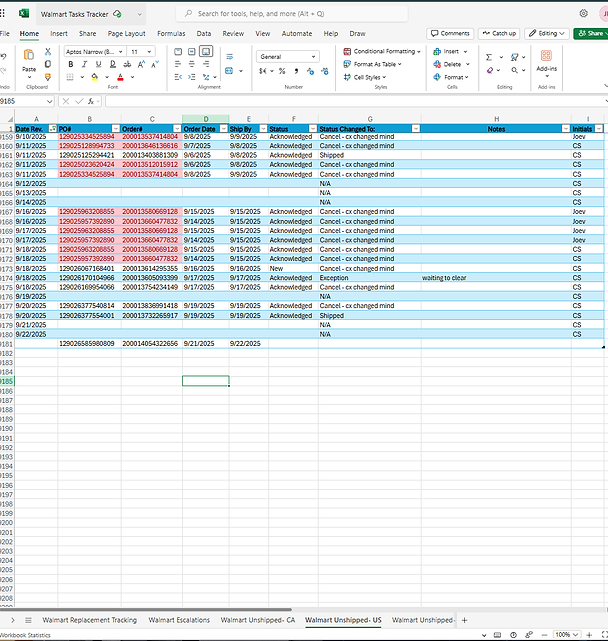608x641 pixels.
Task: Open PO# column filter dropdown
Action: [x=116, y=129]
